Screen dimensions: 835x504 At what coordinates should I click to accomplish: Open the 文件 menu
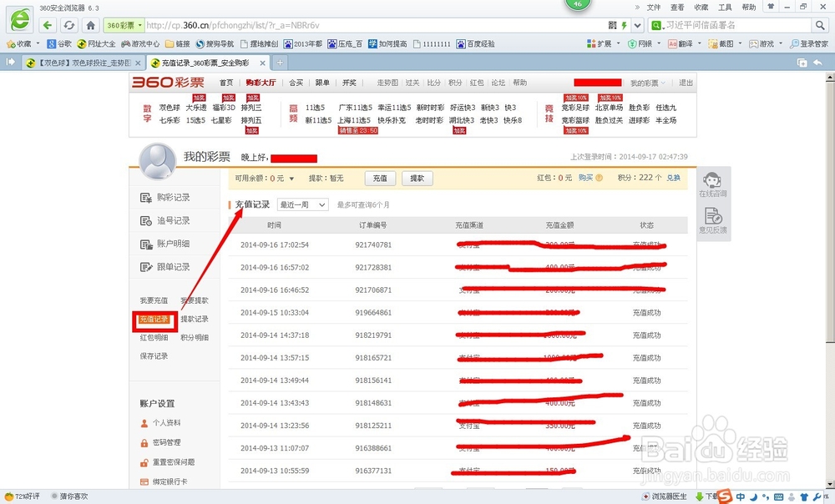pos(654,8)
